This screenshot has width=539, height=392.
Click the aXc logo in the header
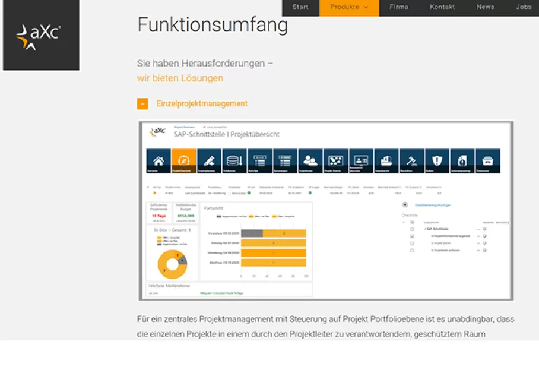(41, 36)
